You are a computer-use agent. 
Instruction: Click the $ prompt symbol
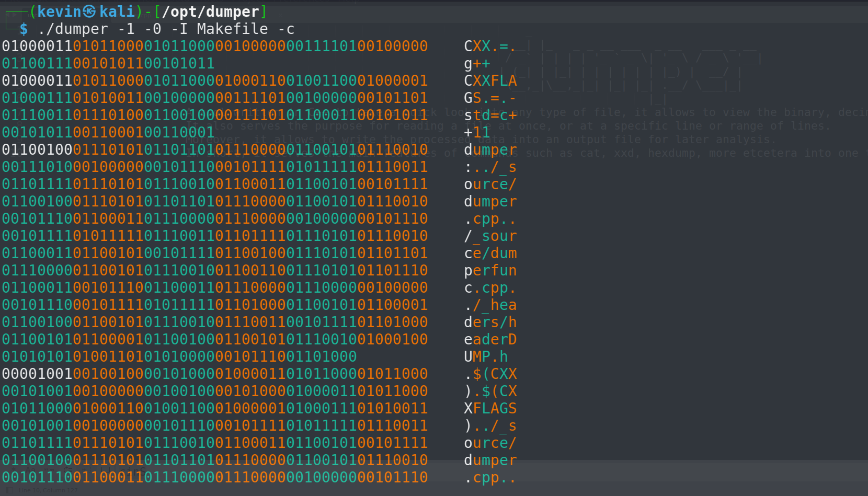pos(24,29)
